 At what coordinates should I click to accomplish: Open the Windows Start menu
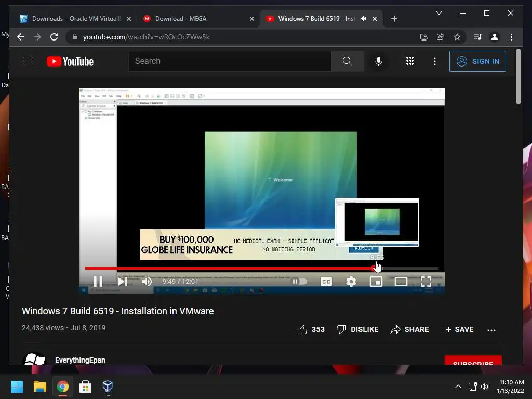point(17,386)
